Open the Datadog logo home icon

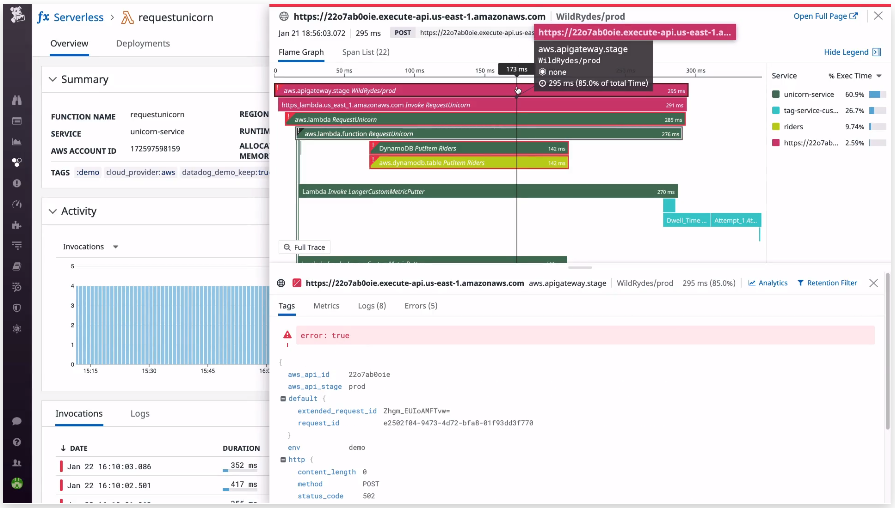[17, 15]
